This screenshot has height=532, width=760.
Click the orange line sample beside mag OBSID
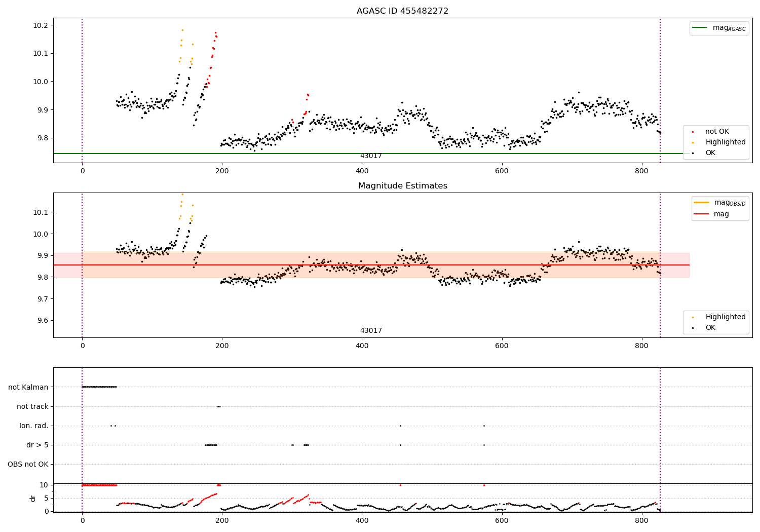[x=701, y=203]
